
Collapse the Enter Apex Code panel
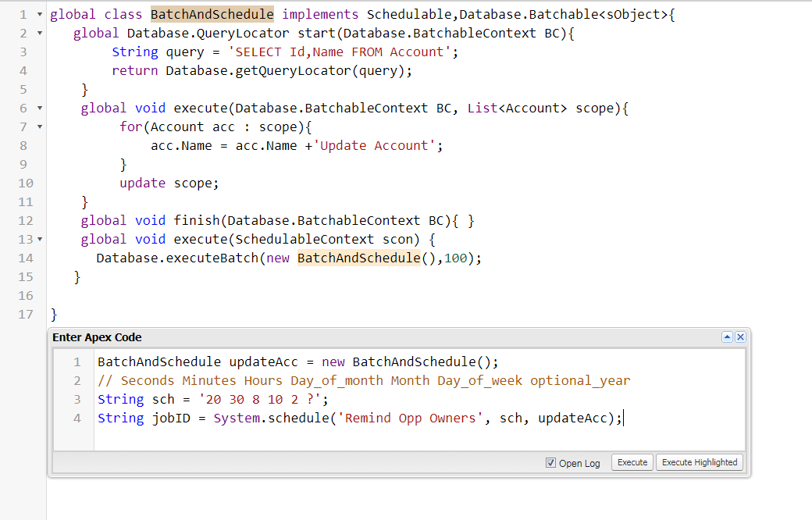point(728,337)
